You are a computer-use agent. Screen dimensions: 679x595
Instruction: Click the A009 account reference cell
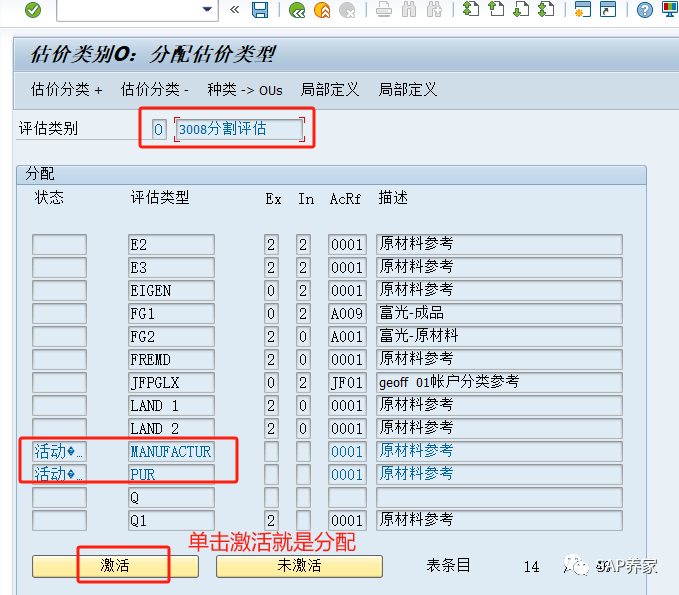tap(347, 314)
